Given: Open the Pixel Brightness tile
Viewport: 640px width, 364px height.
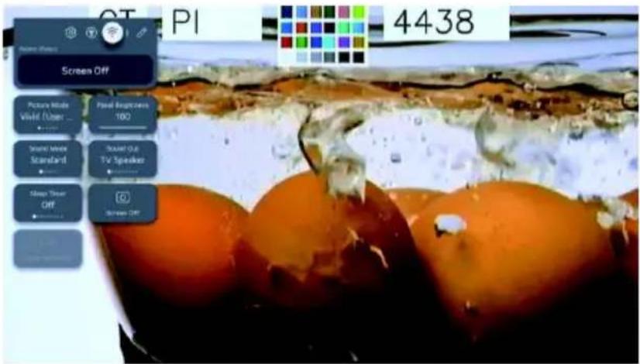Looking at the screenshot, I should [123, 115].
